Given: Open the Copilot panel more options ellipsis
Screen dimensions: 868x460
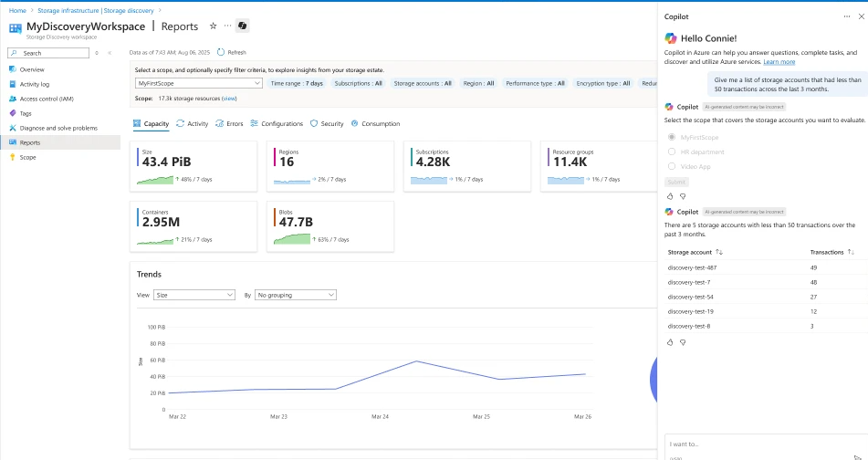Looking at the screenshot, I should (x=846, y=16).
